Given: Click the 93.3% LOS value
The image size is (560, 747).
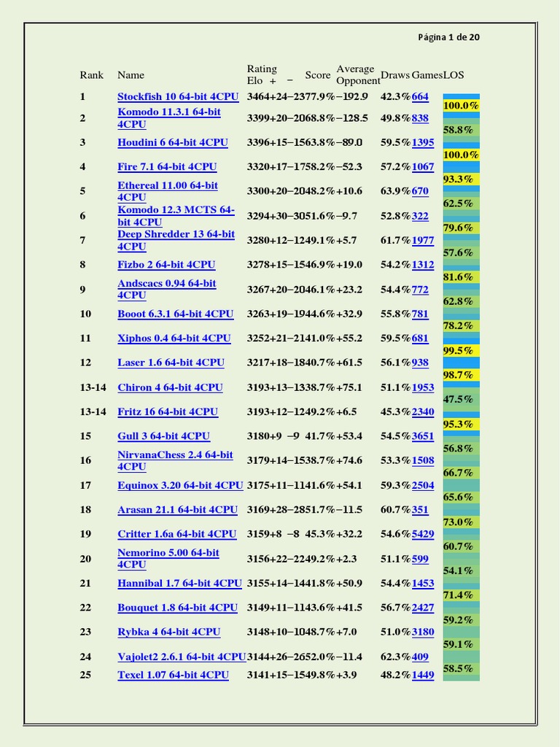Looking at the screenshot, I should [x=458, y=179].
